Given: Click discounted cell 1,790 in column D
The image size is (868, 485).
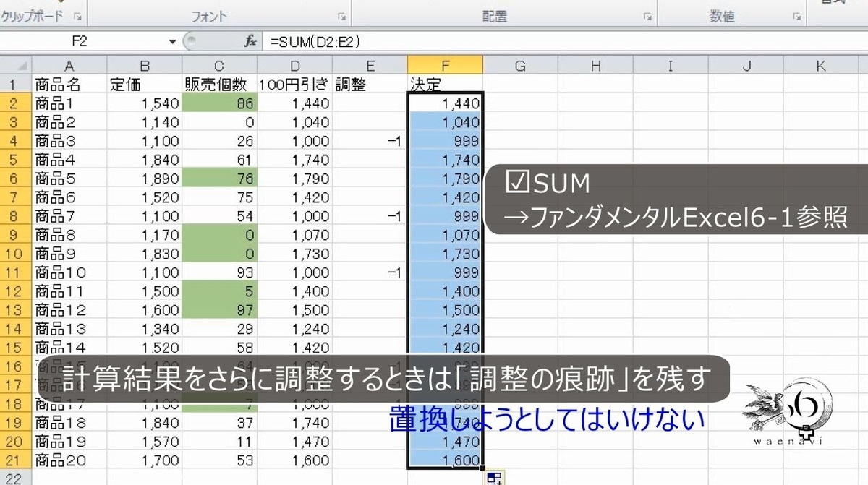Looking at the screenshot, I should [x=294, y=179].
